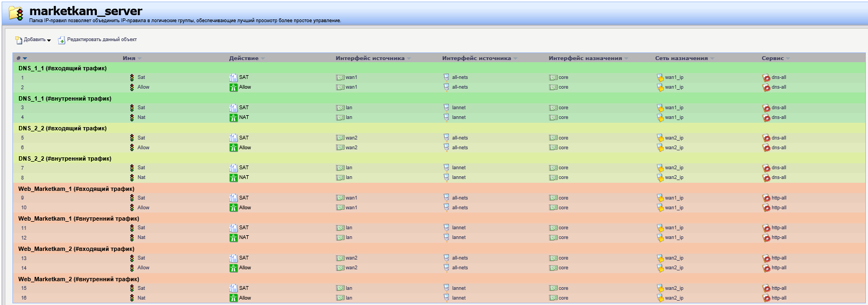Click the traffic-light name icon in rule 4

click(132, 117)
